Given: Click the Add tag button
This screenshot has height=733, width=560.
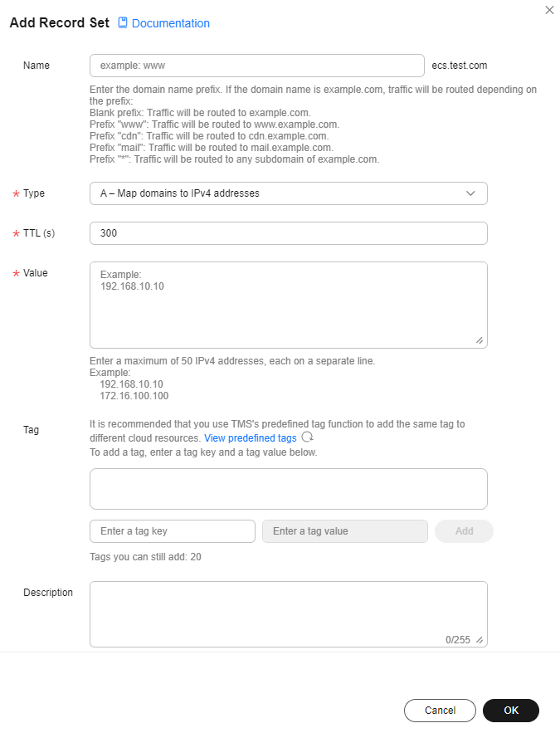Looking at the screenshot, I should pyautogui.click(x=465, y=531).
